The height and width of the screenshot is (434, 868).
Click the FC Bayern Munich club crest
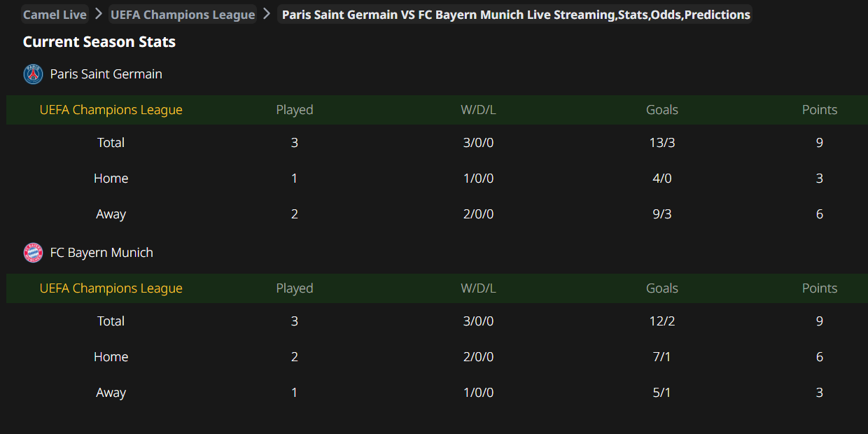click(x=33, y=253)
